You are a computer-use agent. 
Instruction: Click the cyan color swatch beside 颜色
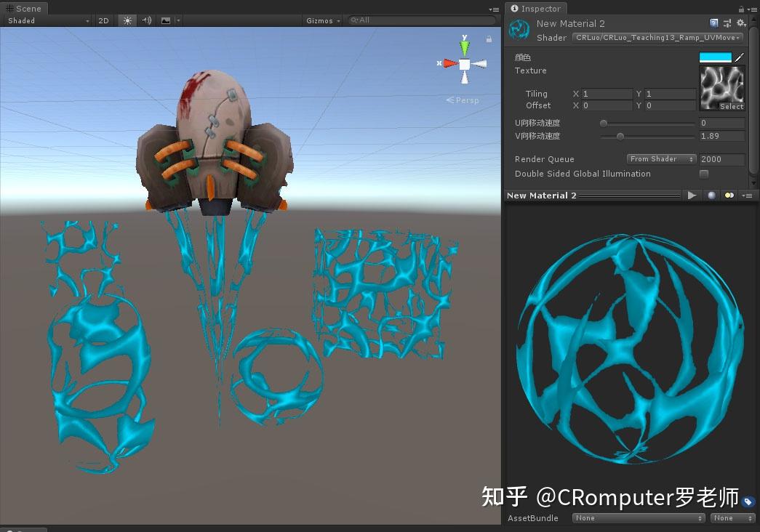click(x=715, y=57)
